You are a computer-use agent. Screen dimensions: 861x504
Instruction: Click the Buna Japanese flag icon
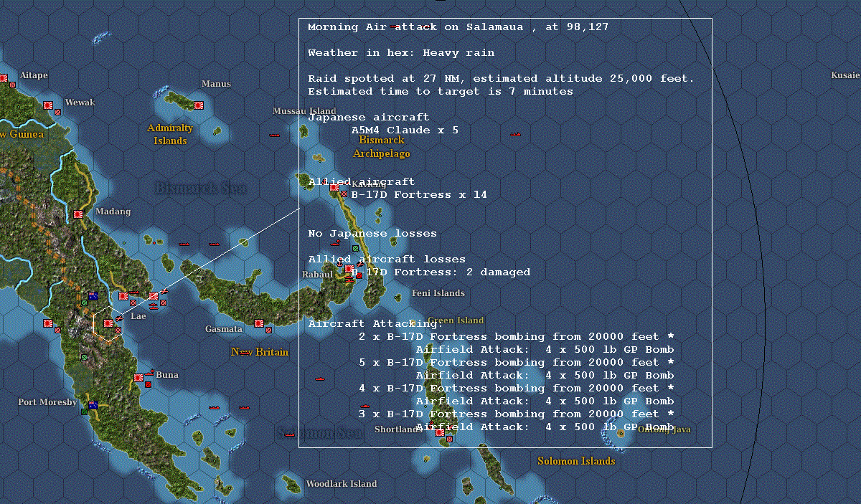138,378
